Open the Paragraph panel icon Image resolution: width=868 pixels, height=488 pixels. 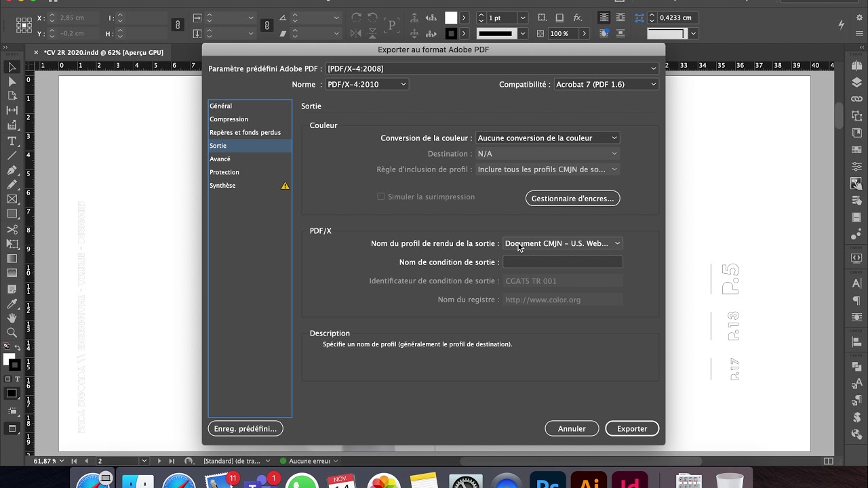(856, 301)
